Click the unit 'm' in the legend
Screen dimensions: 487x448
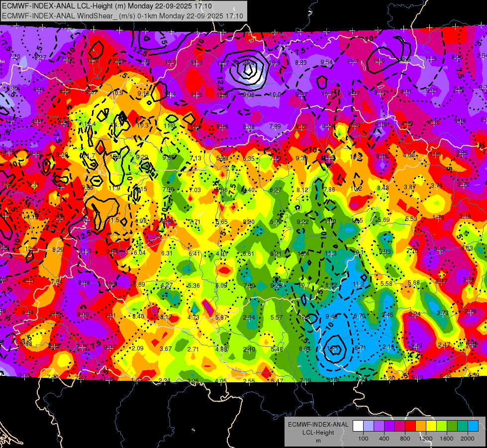tap(318, 441)
